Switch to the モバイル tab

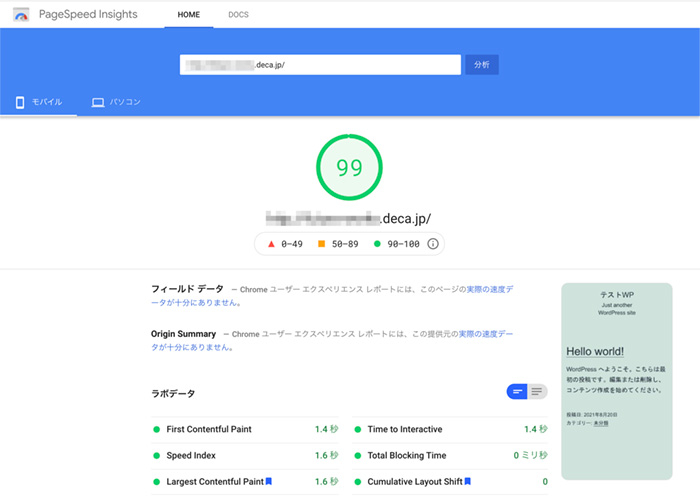[38, 102]
